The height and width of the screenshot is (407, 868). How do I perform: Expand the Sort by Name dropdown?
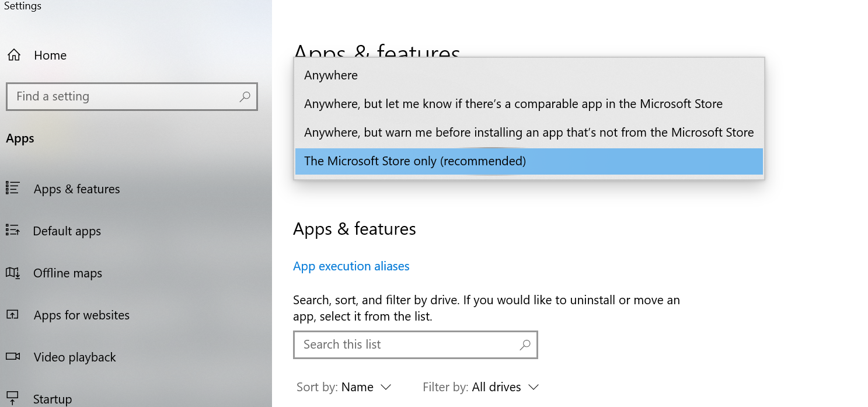pyautogui.click(x=344, y=387)
